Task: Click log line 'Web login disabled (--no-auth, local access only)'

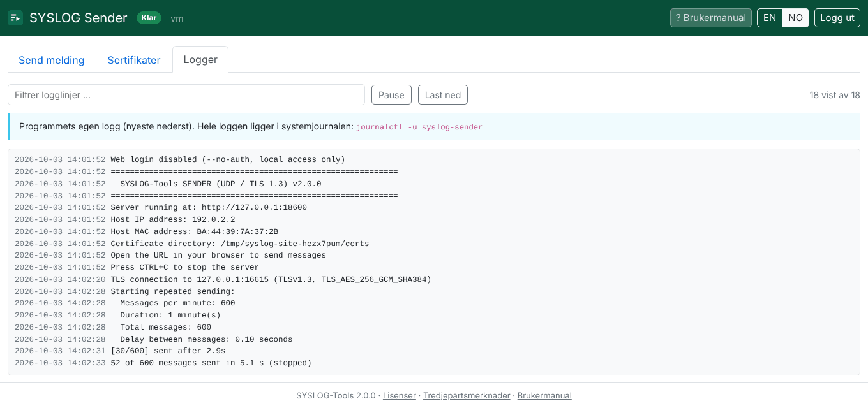Action: 228,159
